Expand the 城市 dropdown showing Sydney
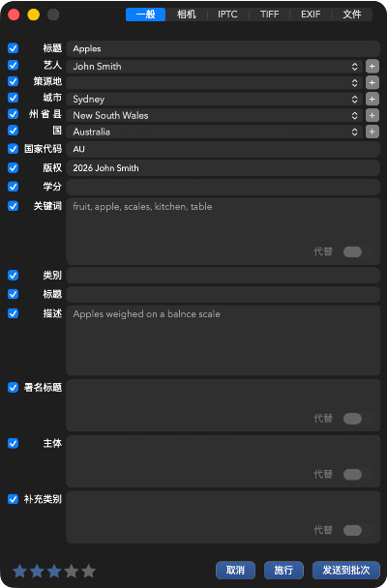Image resolution: width=387 pixels, height=588 pixels. (x=215, y=99)
